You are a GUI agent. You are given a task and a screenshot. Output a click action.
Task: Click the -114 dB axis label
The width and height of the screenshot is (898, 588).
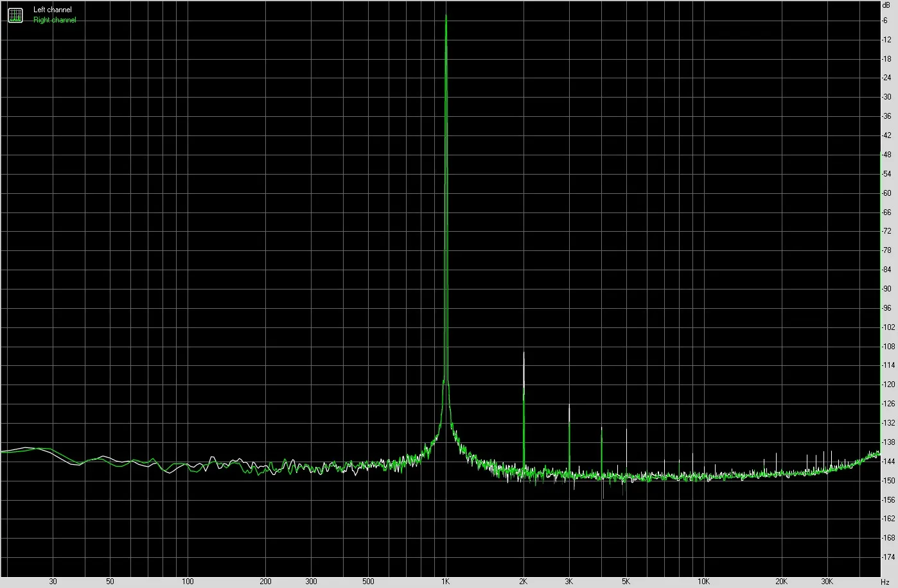[x=888, y=365]
